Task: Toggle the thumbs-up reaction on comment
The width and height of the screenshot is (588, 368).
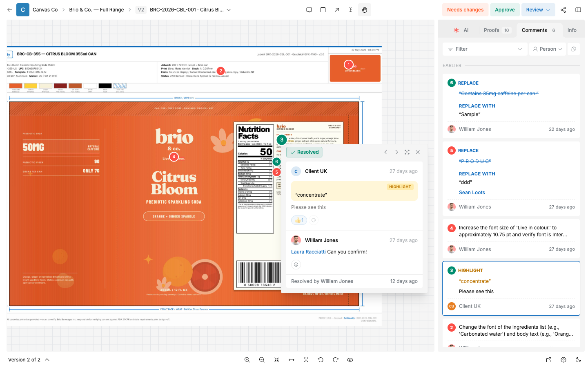Action: 299,220
